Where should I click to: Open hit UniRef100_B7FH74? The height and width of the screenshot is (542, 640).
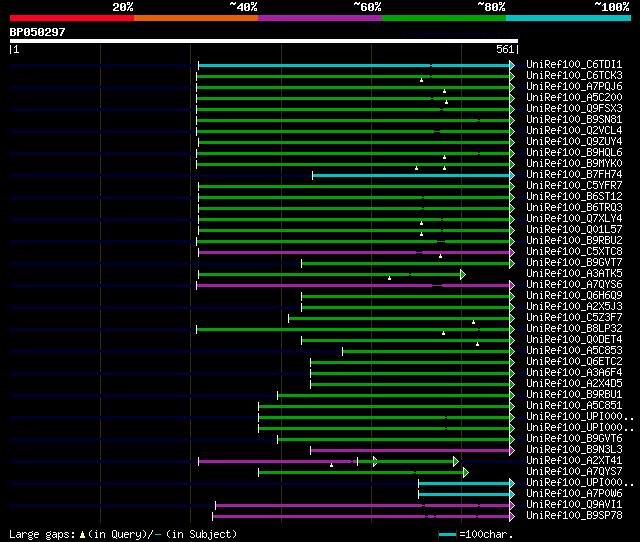(x=574, y=175)
